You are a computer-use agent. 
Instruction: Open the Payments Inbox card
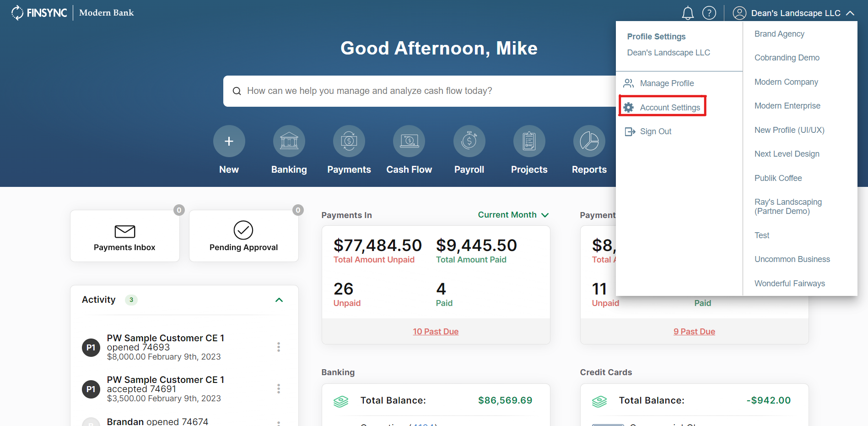124,236
